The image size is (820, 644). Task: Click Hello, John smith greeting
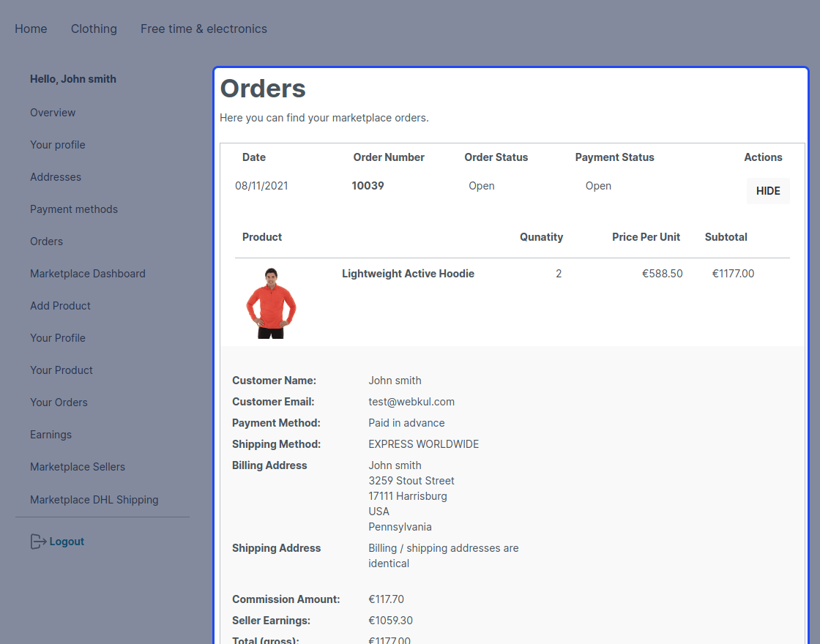tap(72, 79)
